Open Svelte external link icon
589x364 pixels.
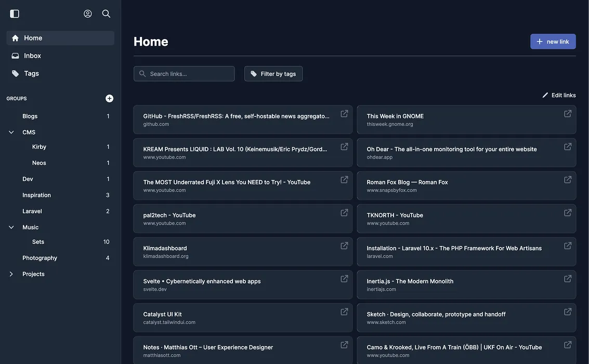344,279
